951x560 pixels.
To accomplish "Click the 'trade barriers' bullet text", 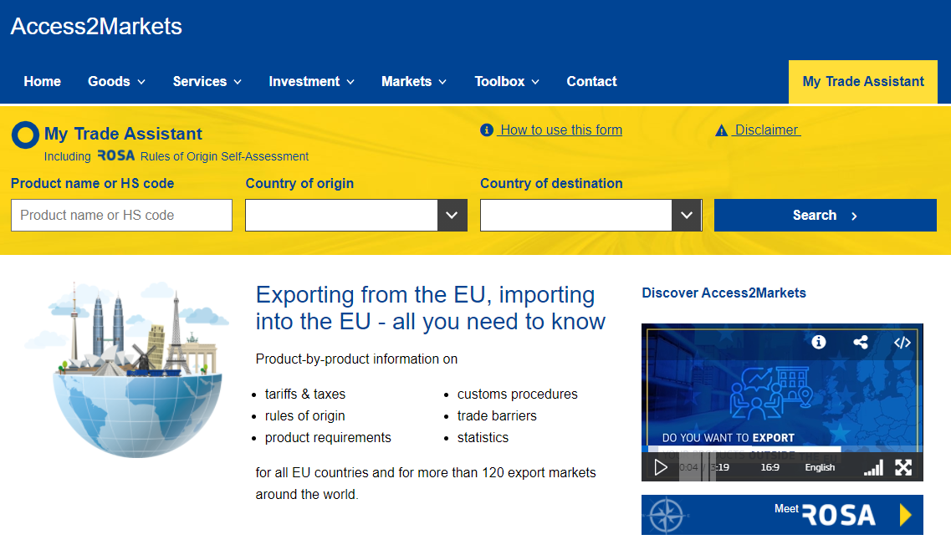I will coord(497,415).
